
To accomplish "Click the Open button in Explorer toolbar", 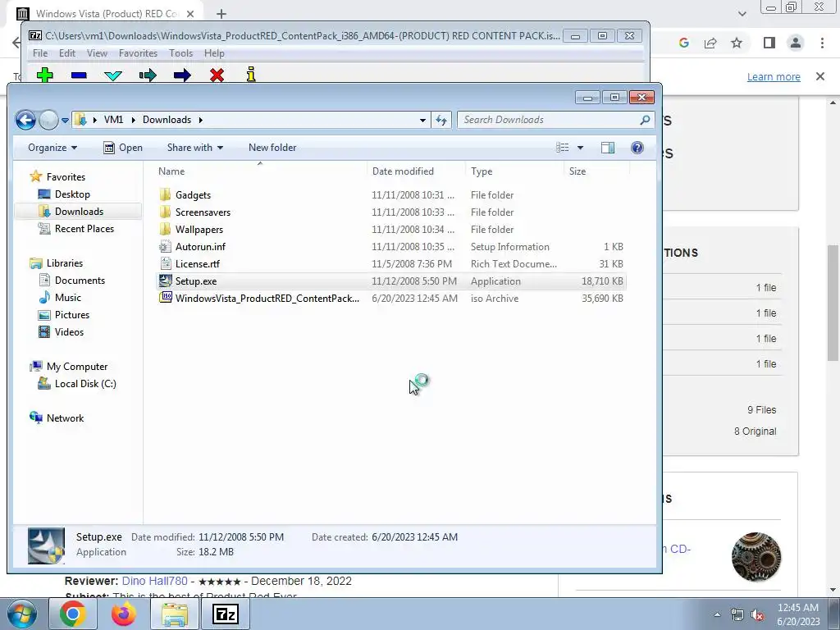I will point(123,148).
